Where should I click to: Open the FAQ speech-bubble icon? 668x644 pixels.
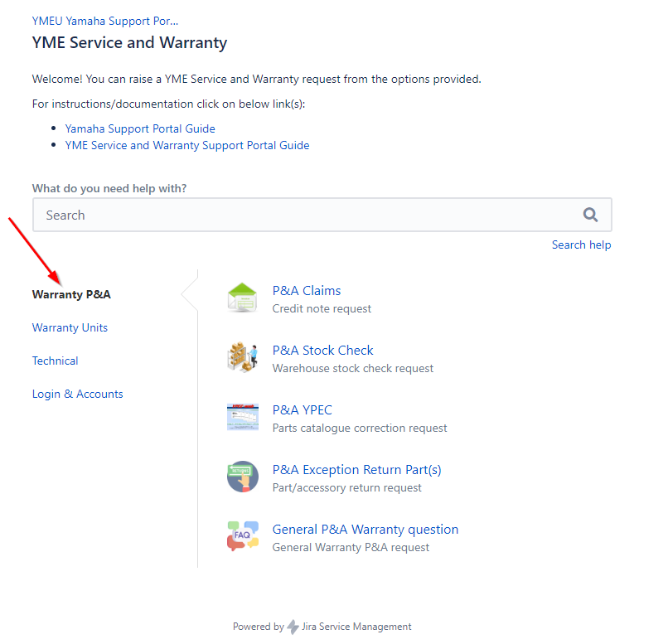242,536
